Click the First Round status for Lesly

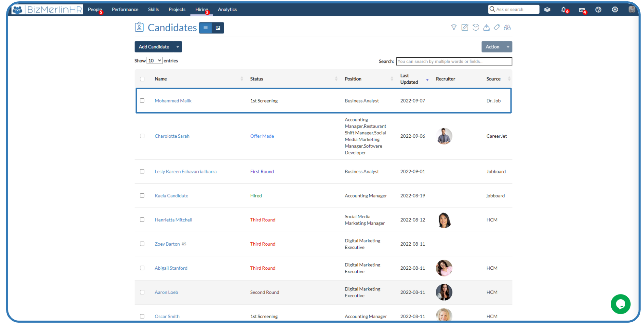(x=262, y=172)
